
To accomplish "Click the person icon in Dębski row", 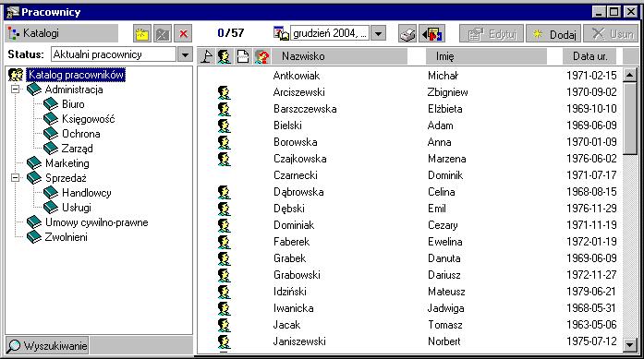I will pos(225,209).
